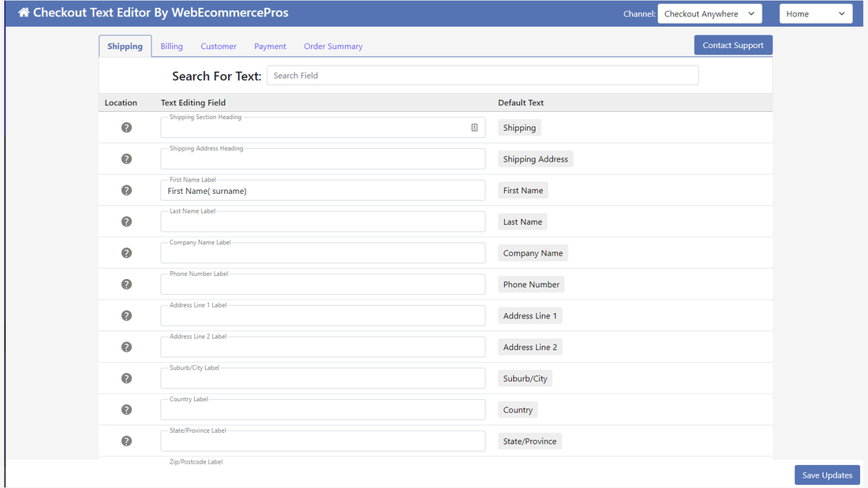
Task: Focus the Shipping Section Heading field
Action: pyautogui.click(x=323, y=127)
